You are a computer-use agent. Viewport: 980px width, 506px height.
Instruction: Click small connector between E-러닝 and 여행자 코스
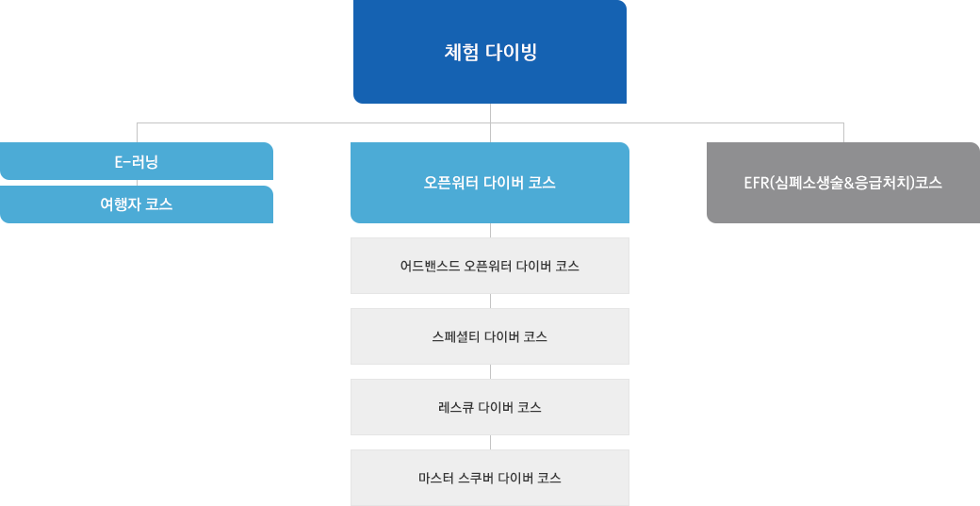click(x=137, y=183)
